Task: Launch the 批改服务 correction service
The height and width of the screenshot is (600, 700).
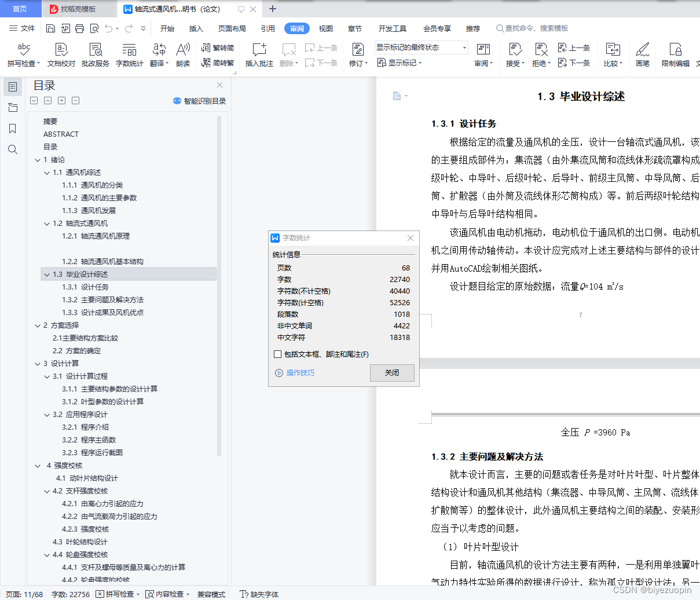Action: (x=96, y=55)
